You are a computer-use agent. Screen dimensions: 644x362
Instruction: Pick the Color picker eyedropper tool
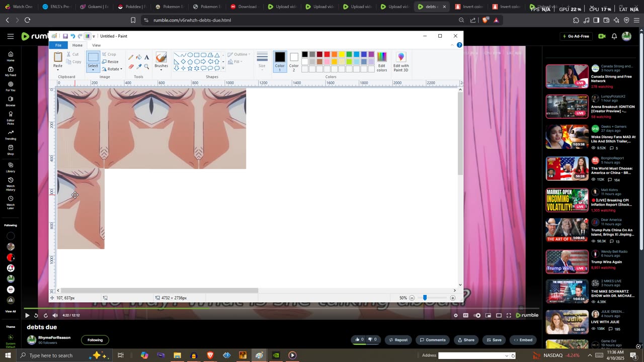click(x=139, y=66)
